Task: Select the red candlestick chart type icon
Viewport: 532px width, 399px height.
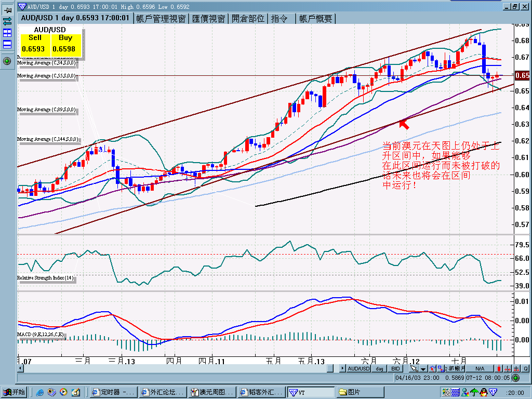Action: (499, 368)
